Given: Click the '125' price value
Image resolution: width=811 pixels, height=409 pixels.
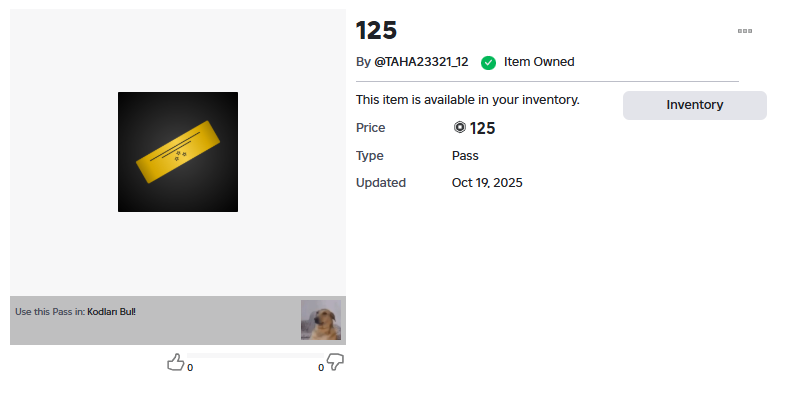Looking at the screenshot, I should coord(483,128).
